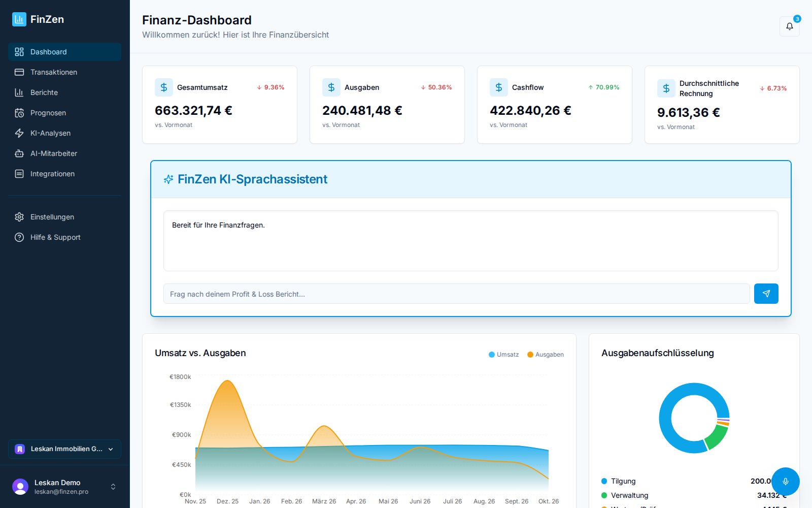Click the Transaktionen card icon
This screenshot has width=812, height=508.
[19, 72]
